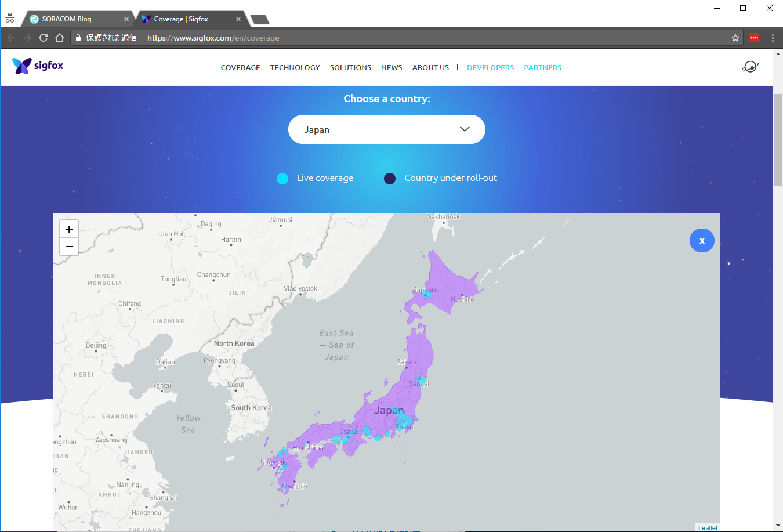Image resolution: width=783 pixels, height=532 pixels.
Task: Click the Country under roll-out legend text
Action: tap(451, 178)
